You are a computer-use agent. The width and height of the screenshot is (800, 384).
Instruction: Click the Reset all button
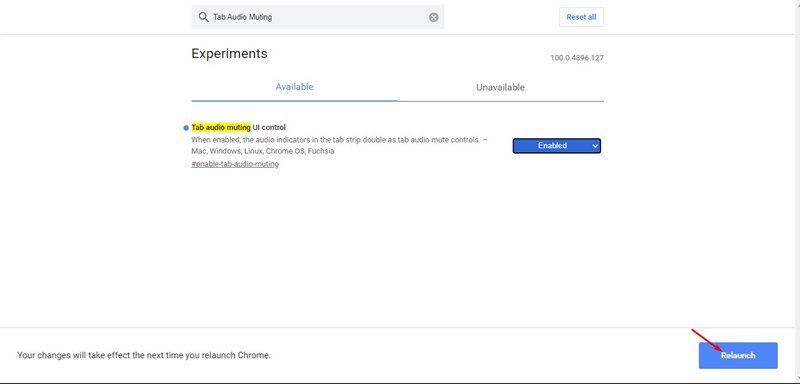pos(581,17)
